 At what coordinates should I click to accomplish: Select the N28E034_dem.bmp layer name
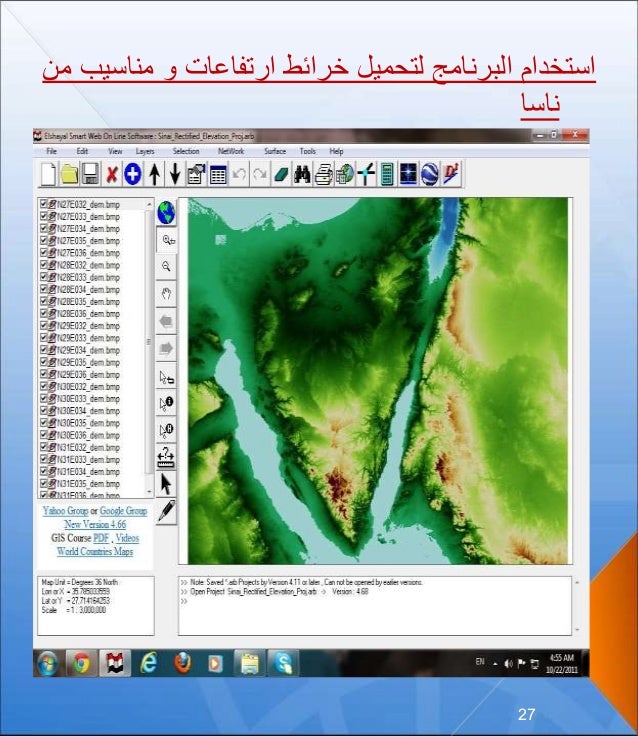[x=88, y=290]
